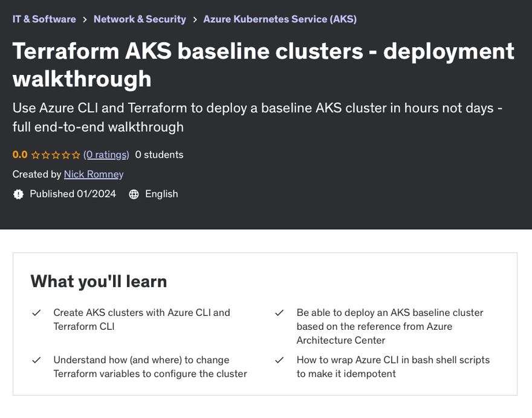Open the '(0 ratings)' link

pyautogui.click(x=106, y=155)
